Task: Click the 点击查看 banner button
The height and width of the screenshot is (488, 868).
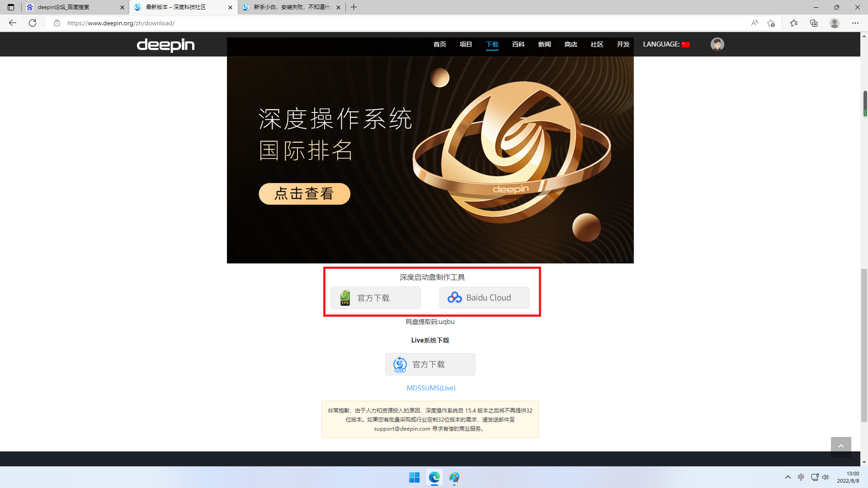Action: coord(304,194)
